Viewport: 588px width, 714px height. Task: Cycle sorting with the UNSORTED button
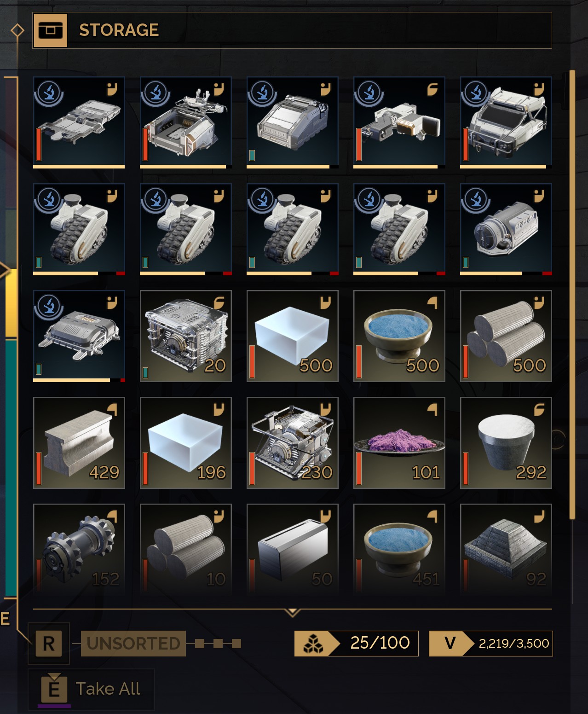pos(133,643)
